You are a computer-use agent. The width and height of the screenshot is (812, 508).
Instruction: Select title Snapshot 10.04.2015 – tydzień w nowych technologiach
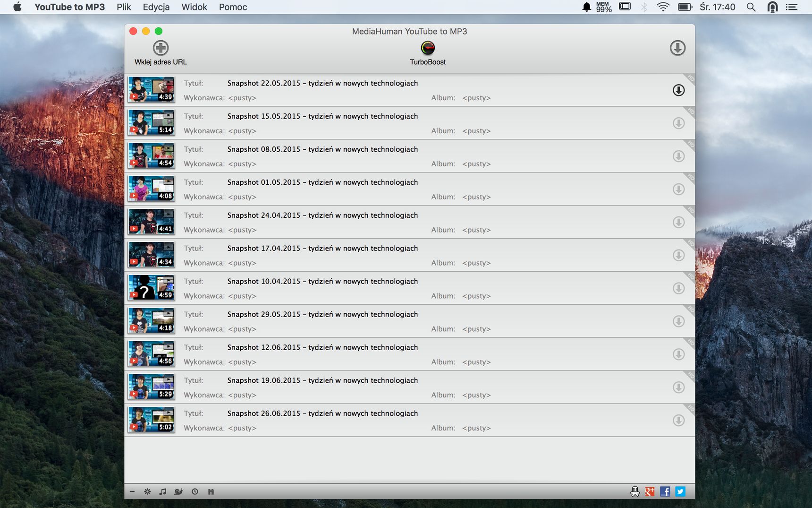(322, 282)
